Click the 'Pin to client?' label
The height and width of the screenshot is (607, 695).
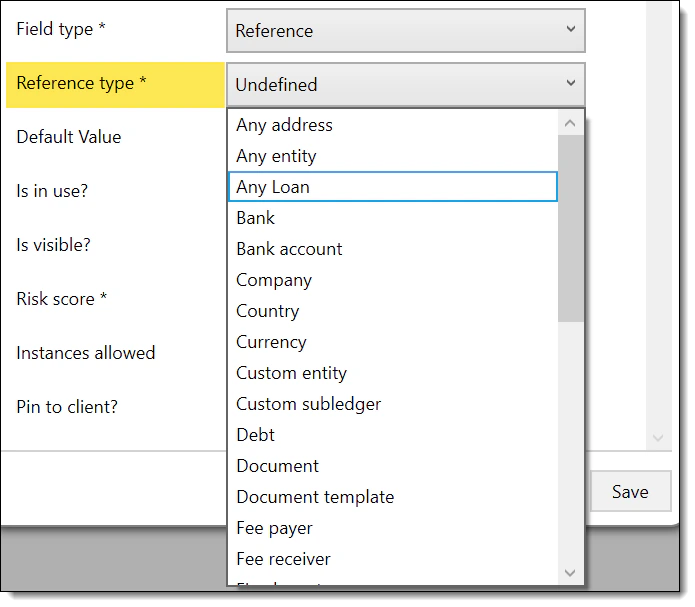coord(67,407)
